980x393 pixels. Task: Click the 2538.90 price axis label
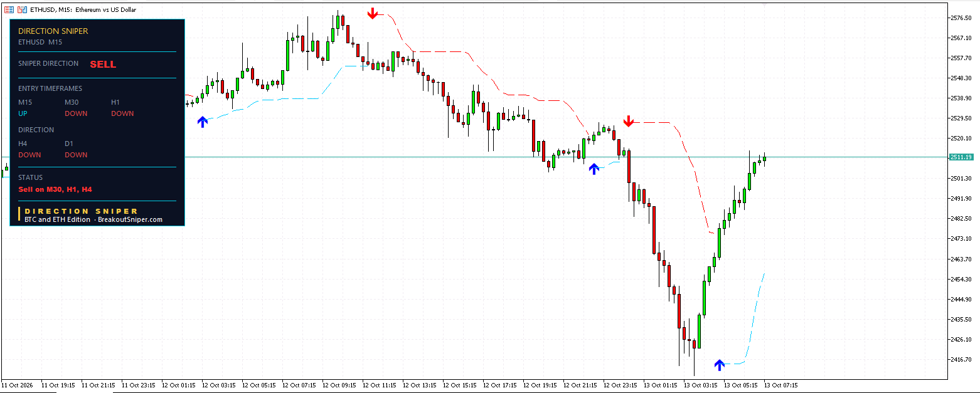(x=961, y=98)
